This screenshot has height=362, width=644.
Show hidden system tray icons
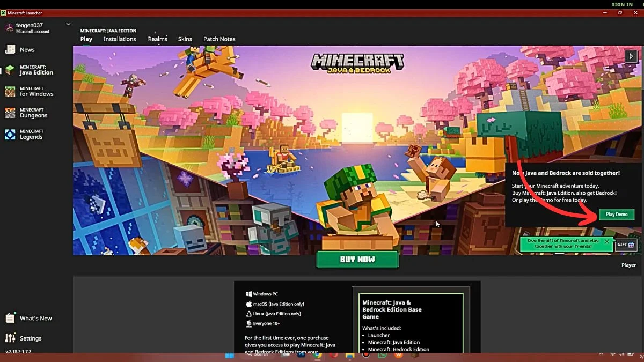tap(601, 354)
